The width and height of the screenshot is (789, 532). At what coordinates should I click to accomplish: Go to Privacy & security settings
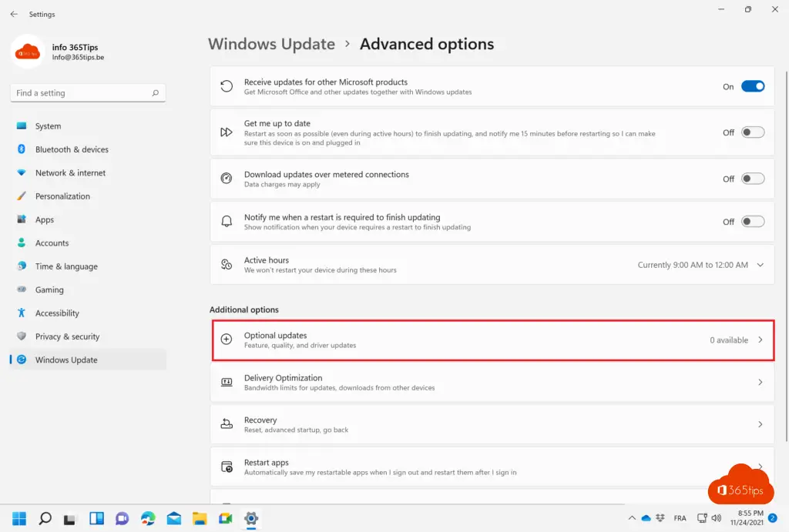[67, 336]
